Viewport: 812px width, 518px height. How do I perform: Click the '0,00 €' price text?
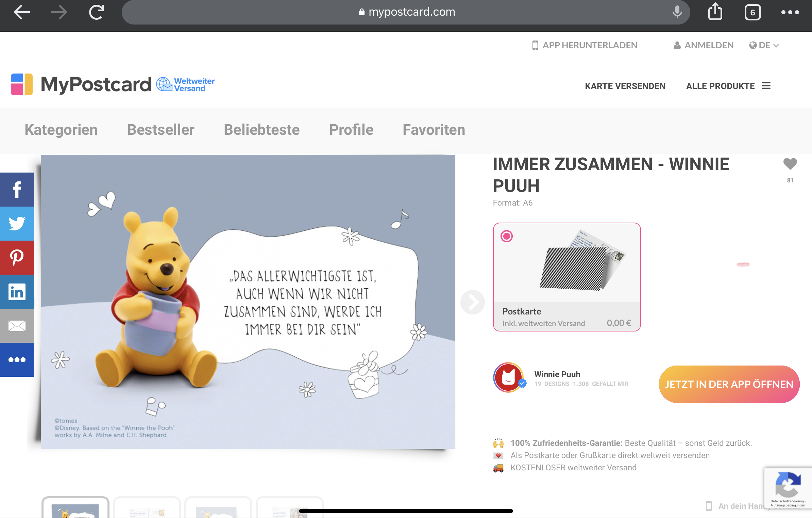tap(619, 323)
